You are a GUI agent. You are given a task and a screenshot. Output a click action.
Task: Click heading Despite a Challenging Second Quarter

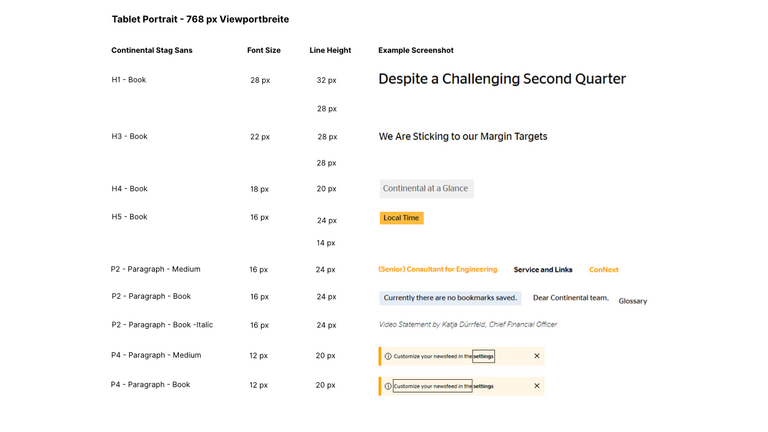point(502,80)
